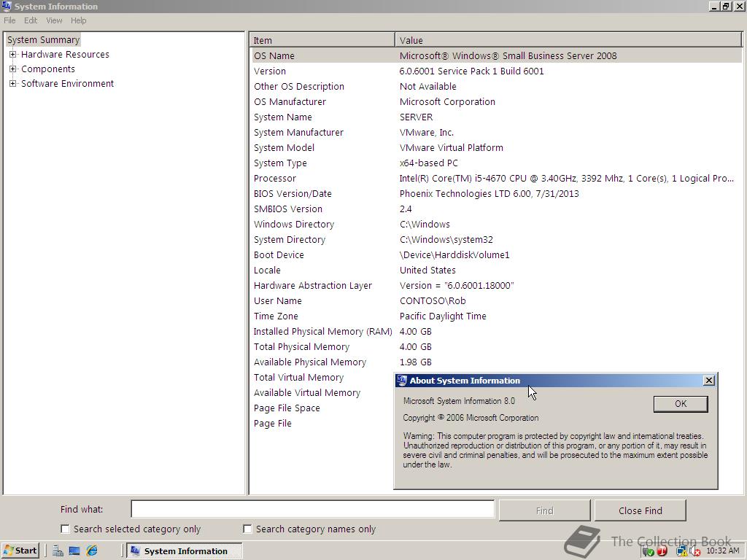
Task: Select the 'Hardware Abstraction Layer' row
Action: click(x=496, y=285)
